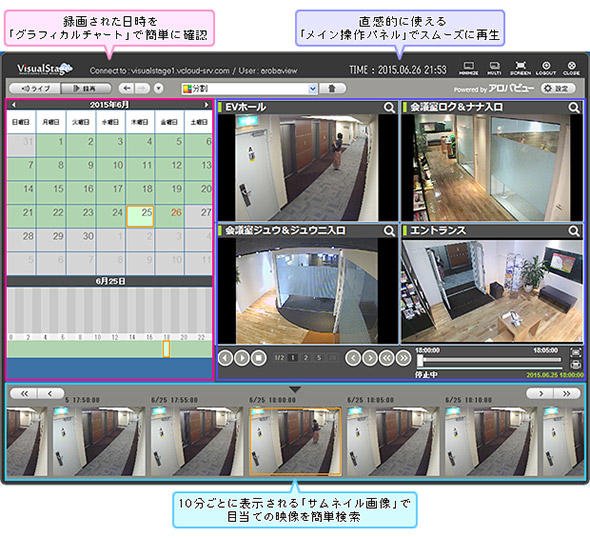Open the 6/25 18:10:00 thumbnail
590x538 pixels.
coord(491,441)
